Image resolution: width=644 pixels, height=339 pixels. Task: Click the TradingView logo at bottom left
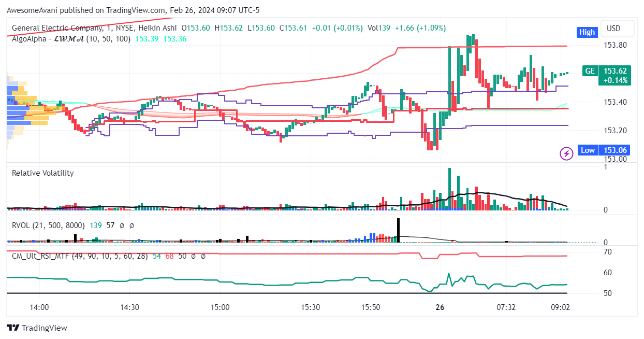click(37, 328)
